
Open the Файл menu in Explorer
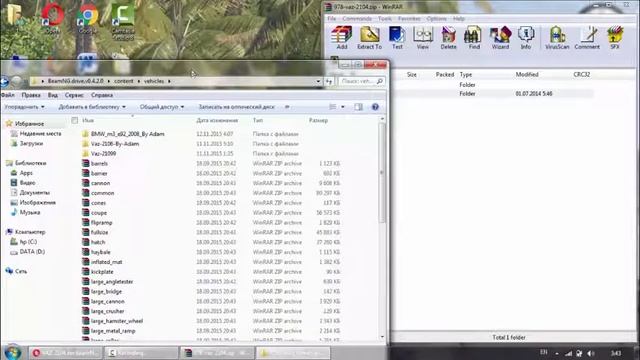tap(7, 95)
